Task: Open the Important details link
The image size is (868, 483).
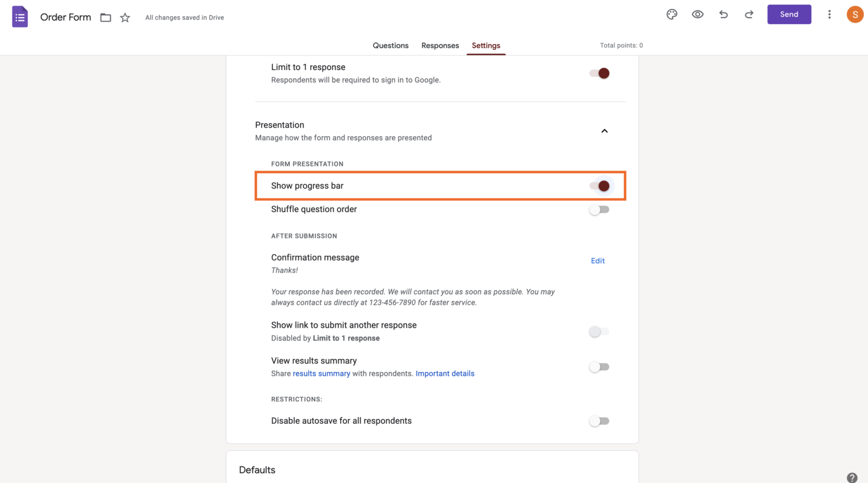Action: coord(445,373)
